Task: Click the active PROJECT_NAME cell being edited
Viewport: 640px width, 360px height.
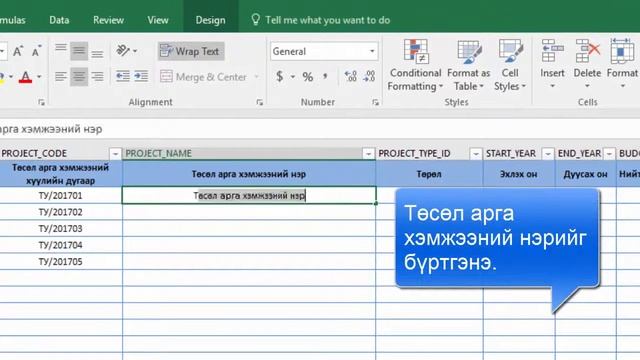Action: [x=249, y=196]
